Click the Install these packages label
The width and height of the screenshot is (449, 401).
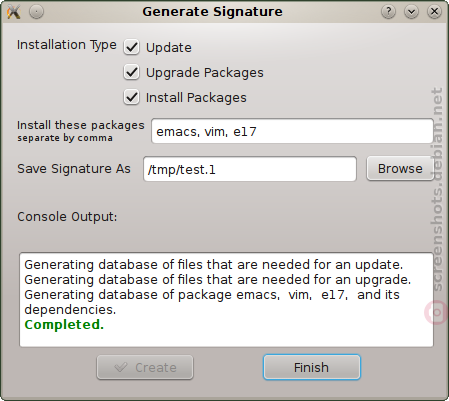coord(81,125)
